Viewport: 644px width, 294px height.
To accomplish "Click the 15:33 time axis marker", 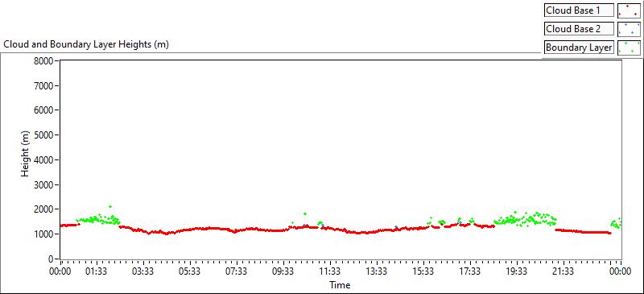I will point(423,271).
